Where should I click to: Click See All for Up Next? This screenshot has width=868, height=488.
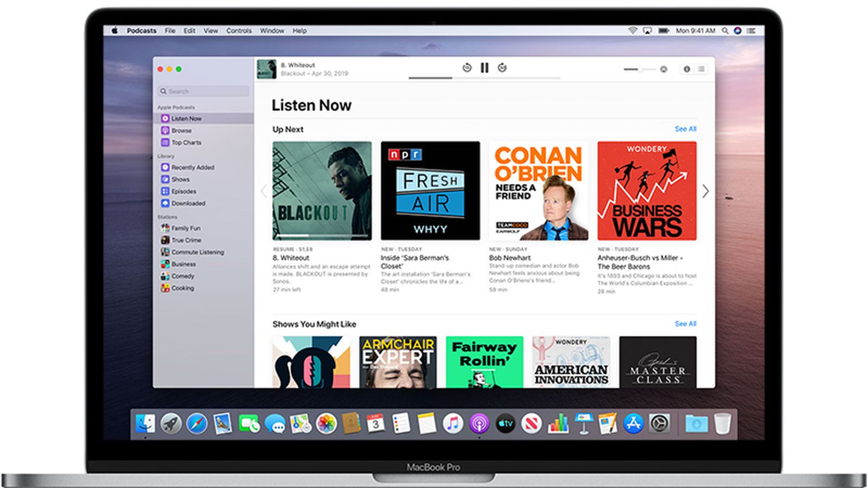click(x=685, y=129)
